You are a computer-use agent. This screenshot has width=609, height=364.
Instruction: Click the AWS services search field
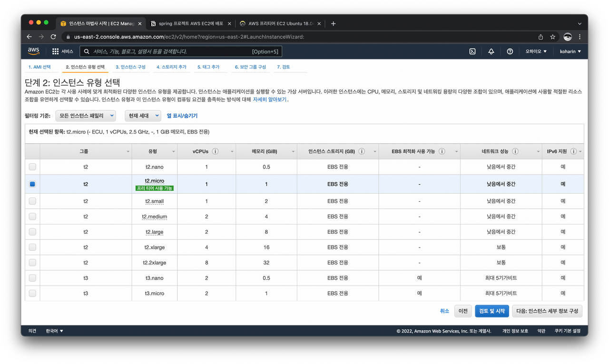point(181,51)
